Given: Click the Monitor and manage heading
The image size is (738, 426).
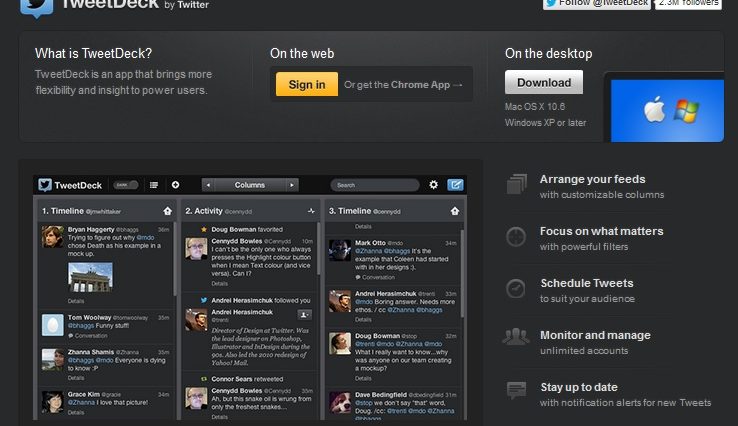Looking at the screenshot, I should click(x=595, y=335).
